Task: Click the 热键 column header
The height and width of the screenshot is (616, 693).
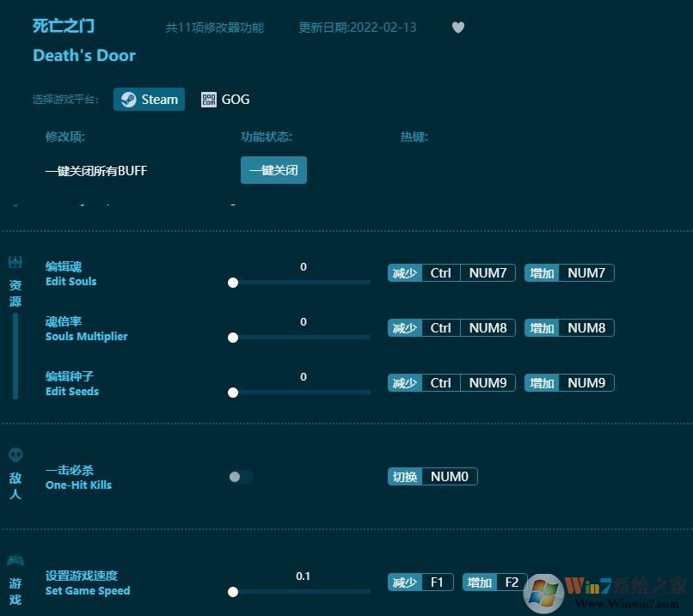Action: point(414,137)
